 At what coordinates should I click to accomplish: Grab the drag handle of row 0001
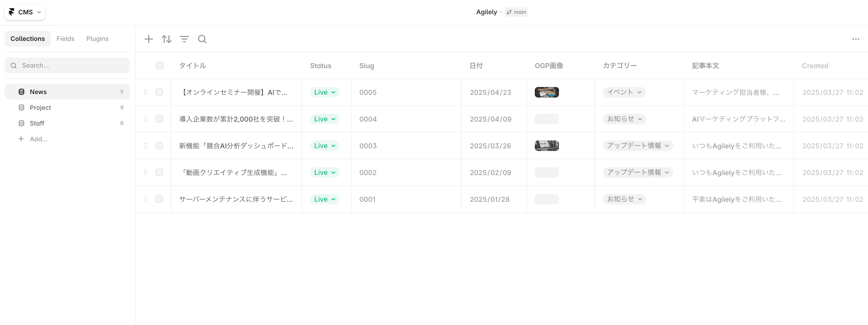tap(146, 199)
